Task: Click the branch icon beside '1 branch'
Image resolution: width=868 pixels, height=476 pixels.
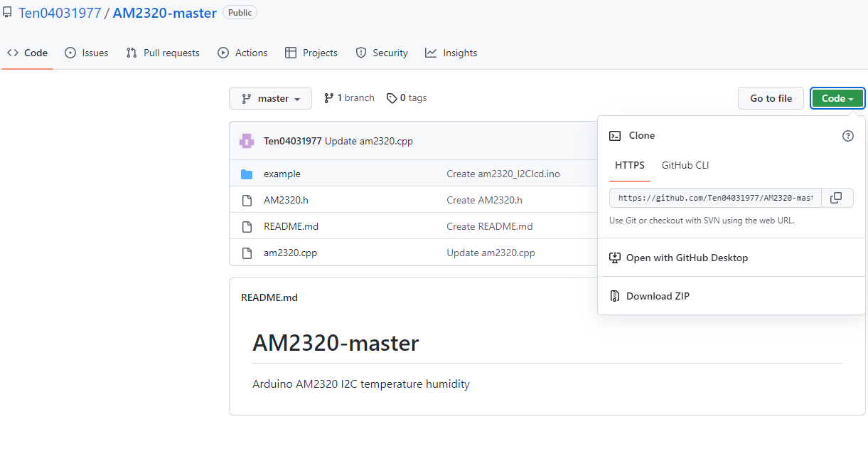Action: tap(328, 98)
